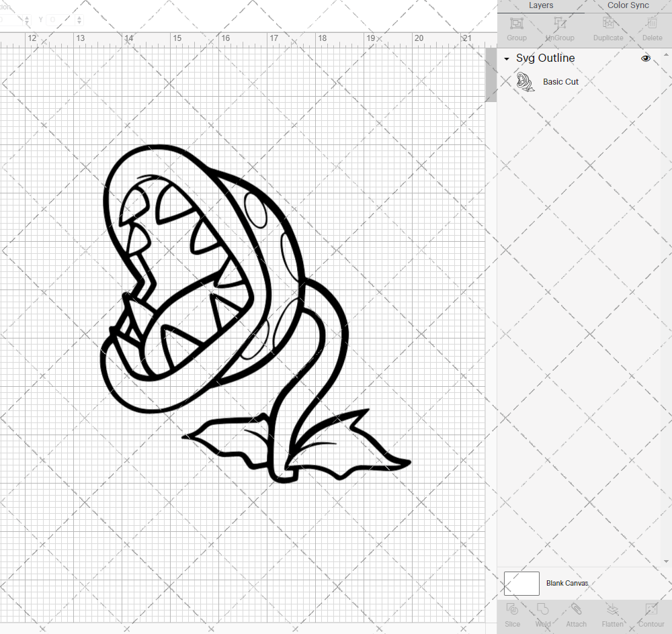Select the piranha plant layer thumbnail
Viewport: 672px width, 634px height.
525,81
